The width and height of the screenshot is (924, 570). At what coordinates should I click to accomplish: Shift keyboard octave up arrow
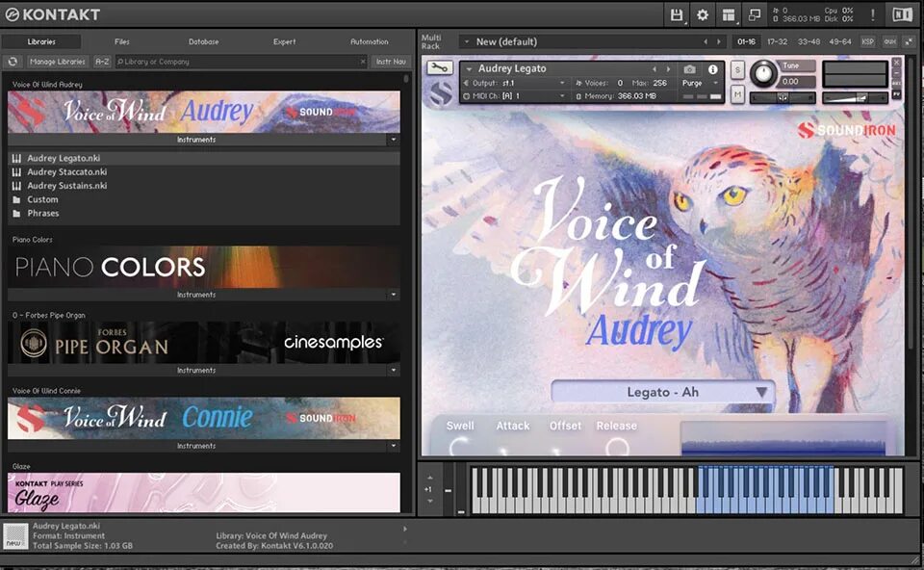click(429, 478)
